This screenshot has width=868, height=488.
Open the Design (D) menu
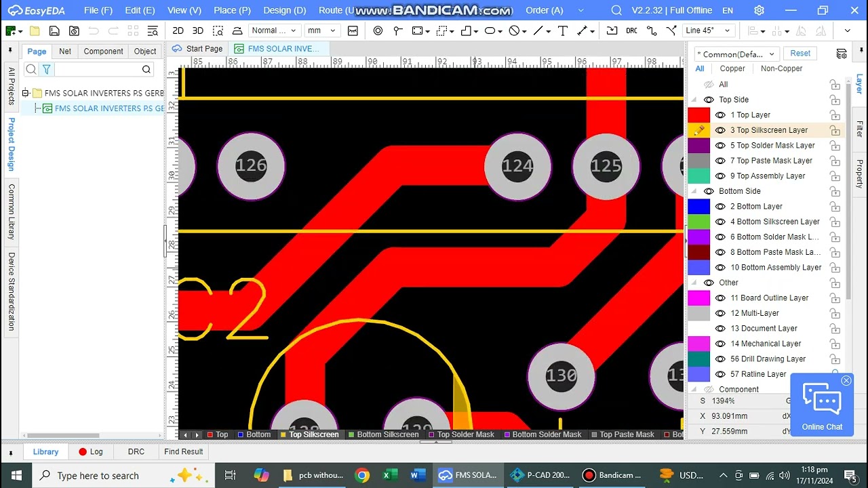(x=285, y=10)
